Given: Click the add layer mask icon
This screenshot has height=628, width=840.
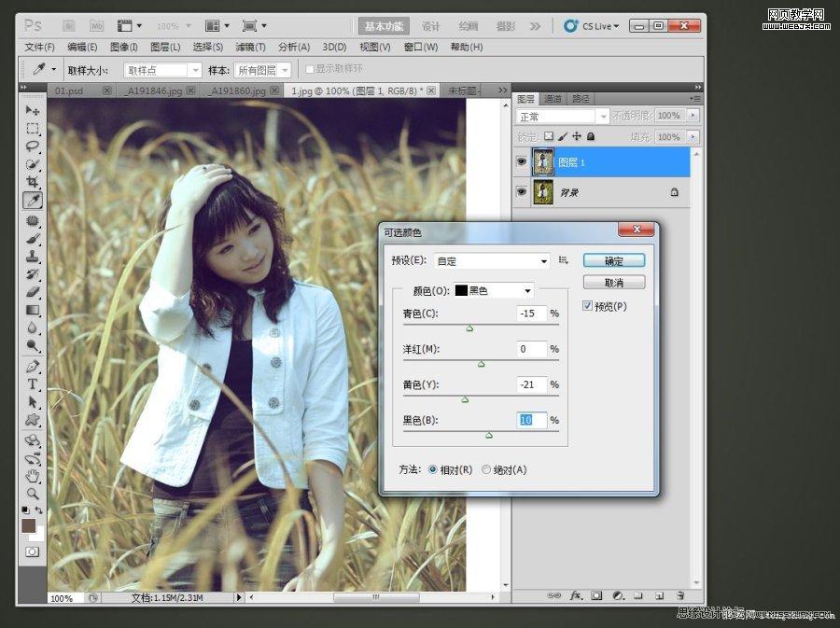Looking at the screenshot, I should pos(596,595).
